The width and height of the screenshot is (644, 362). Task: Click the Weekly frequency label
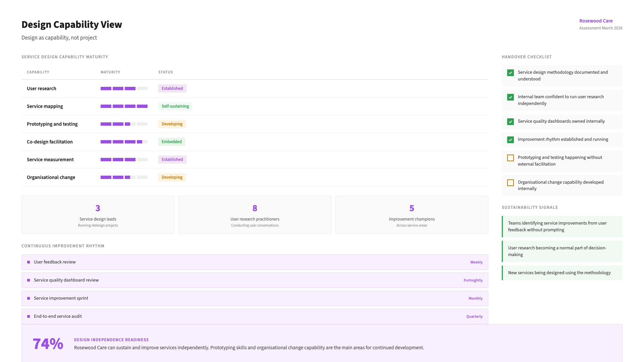click(x=476, y=262)
